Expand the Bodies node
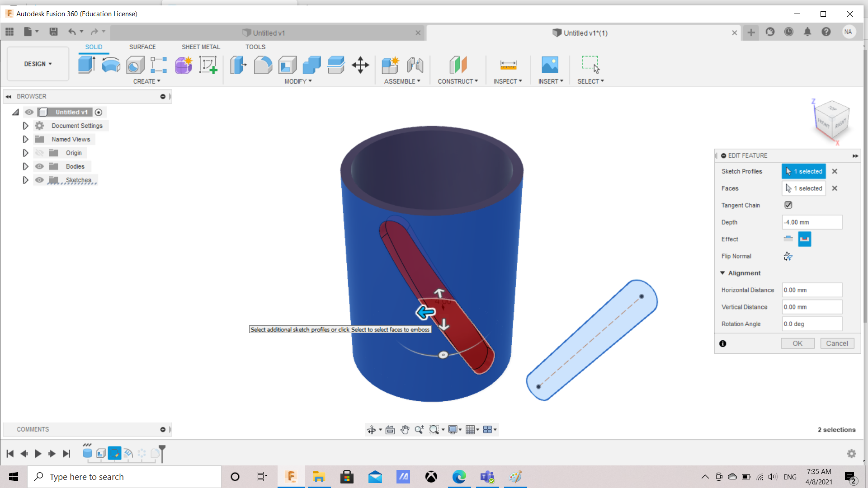The height and width of the screenshot is (488, 868). (x=25, y=166)
